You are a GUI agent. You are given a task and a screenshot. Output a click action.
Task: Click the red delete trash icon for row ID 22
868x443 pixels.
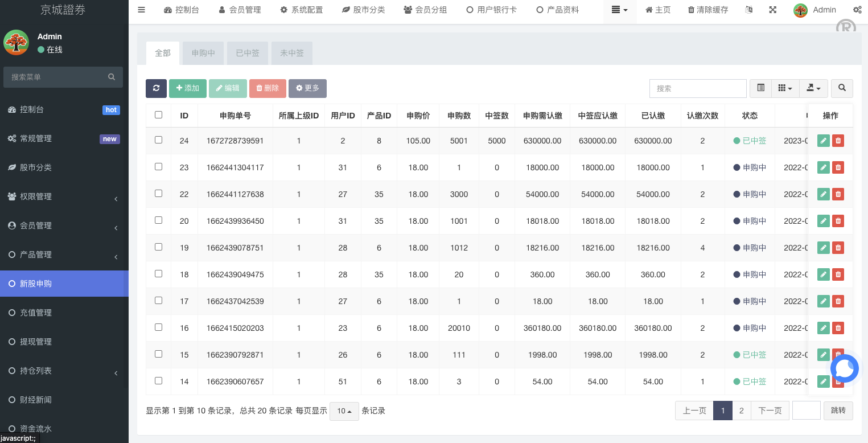pos(838,194)
